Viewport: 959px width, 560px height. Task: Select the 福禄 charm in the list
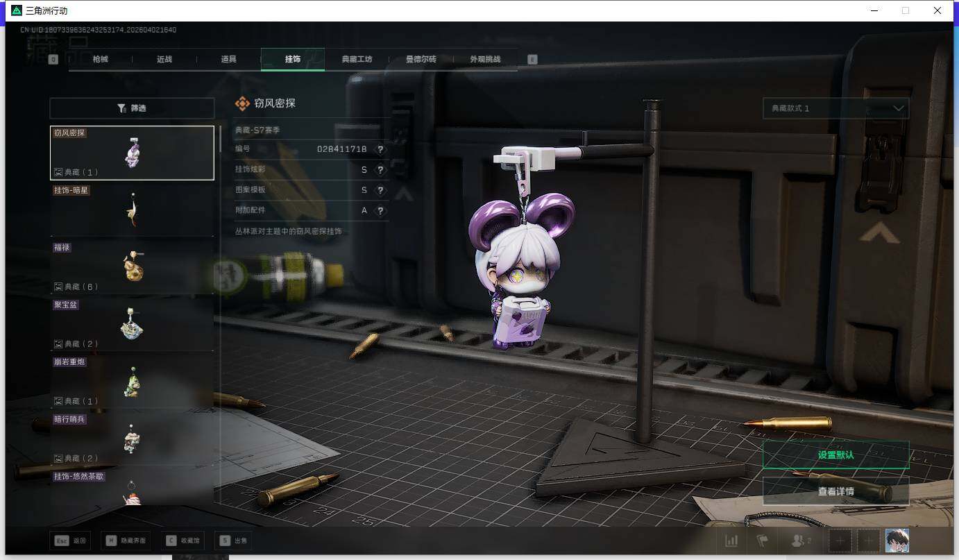pos(132,266)
